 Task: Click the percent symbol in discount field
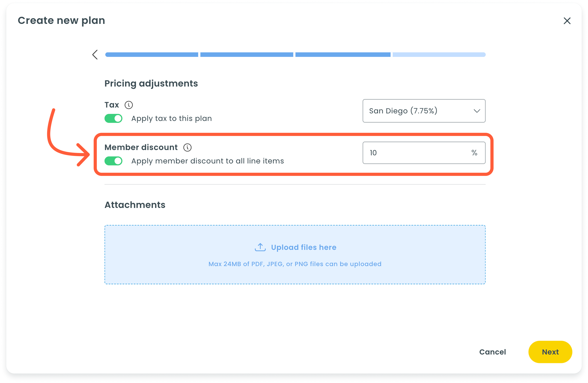[474, 153]
